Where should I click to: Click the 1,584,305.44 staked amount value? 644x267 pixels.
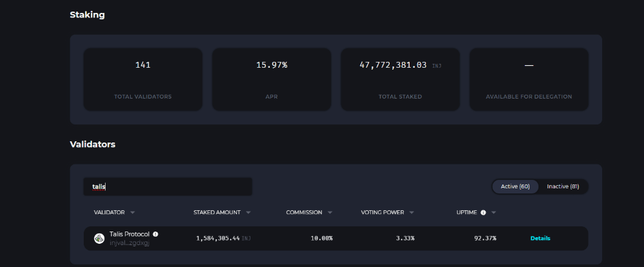218,238
